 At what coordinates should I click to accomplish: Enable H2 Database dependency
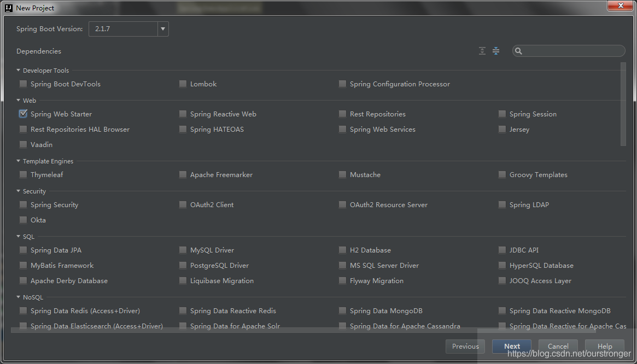(342, 250)
